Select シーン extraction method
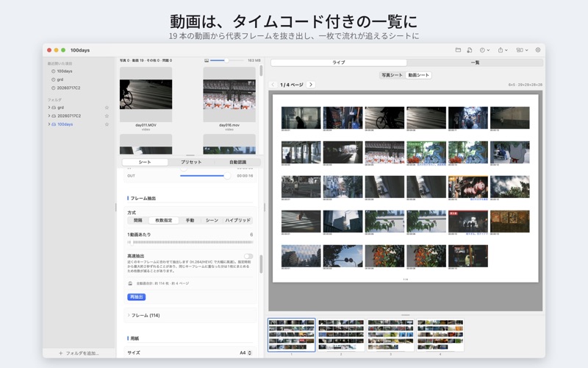Viewport: 588px width, 368px height. coord(212,220)
